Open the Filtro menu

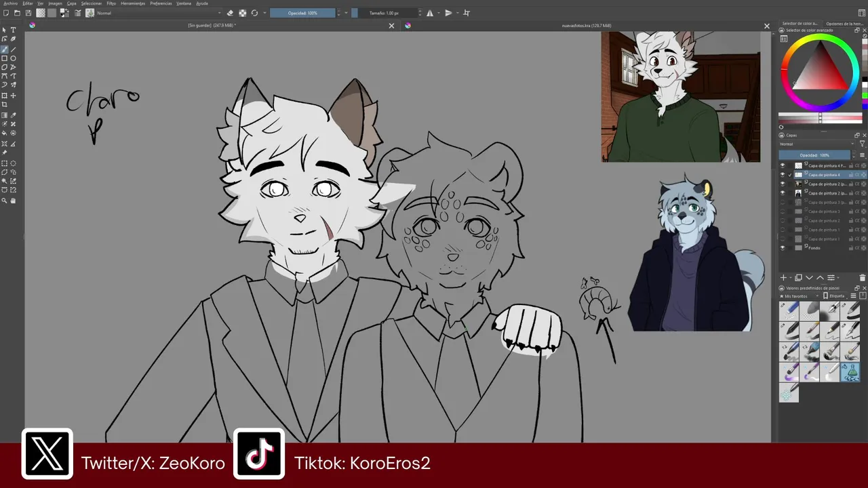[111, 3]
